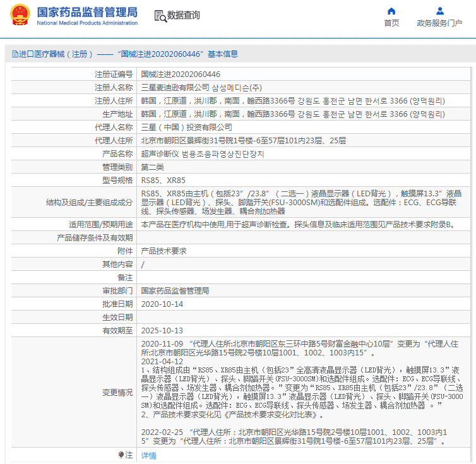Viewport: 476px width, 464px height.
Task: Click the lightbulb icon beside 注
Action: click(121, 455)
